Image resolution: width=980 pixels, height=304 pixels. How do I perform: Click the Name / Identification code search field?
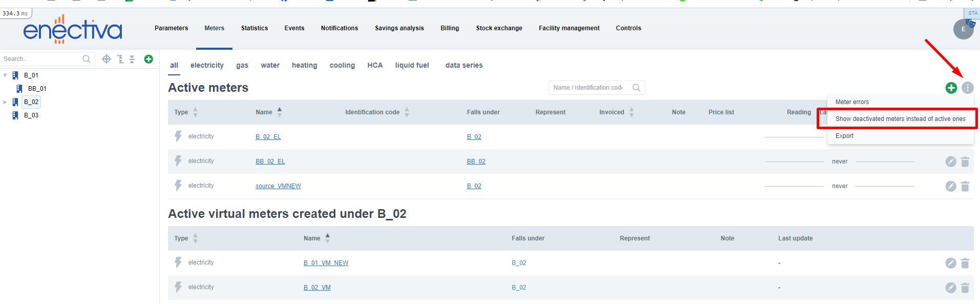click(589, 88)
